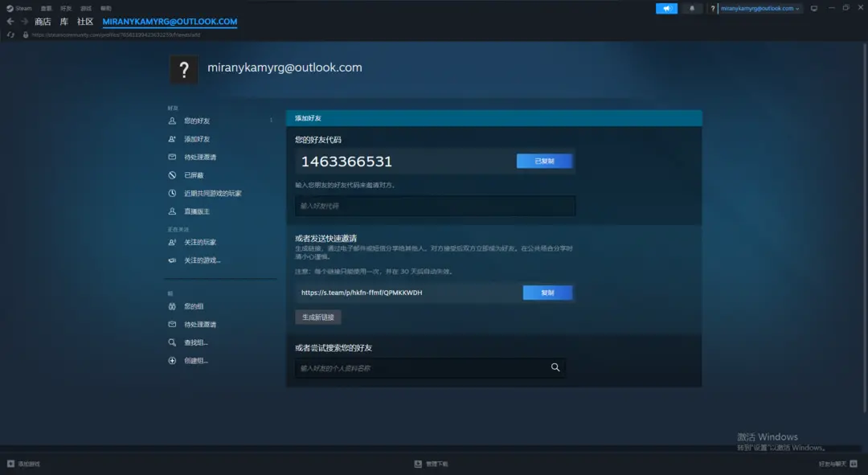Open 好友与聊天 in the footer
Screen dimensions: 868x475
coord(838,464)
